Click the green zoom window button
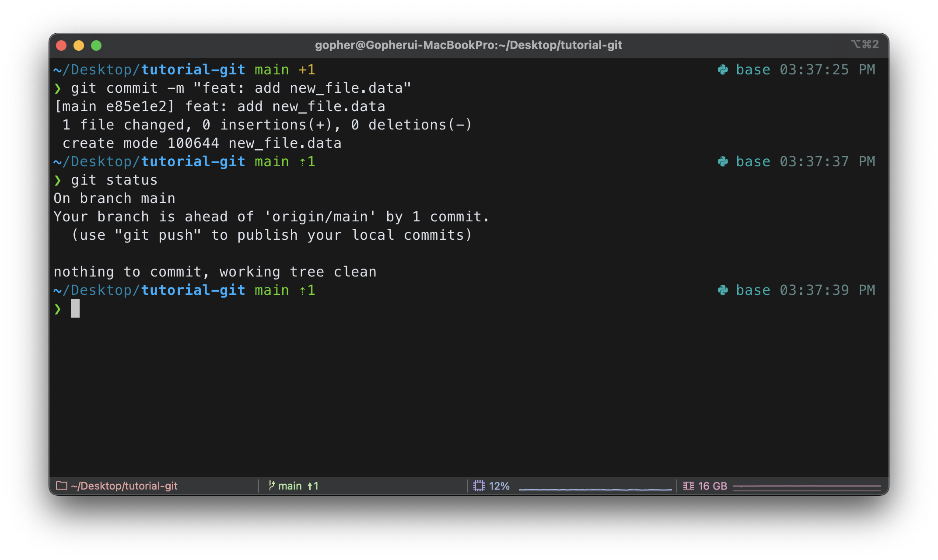938x560 pixels. 96,45
